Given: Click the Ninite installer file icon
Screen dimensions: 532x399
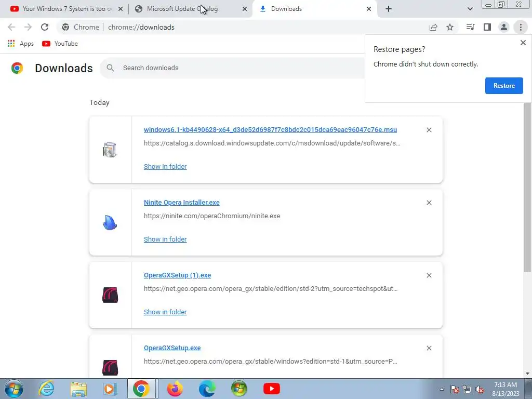Looking at the screenshot, I should point(110,222).
